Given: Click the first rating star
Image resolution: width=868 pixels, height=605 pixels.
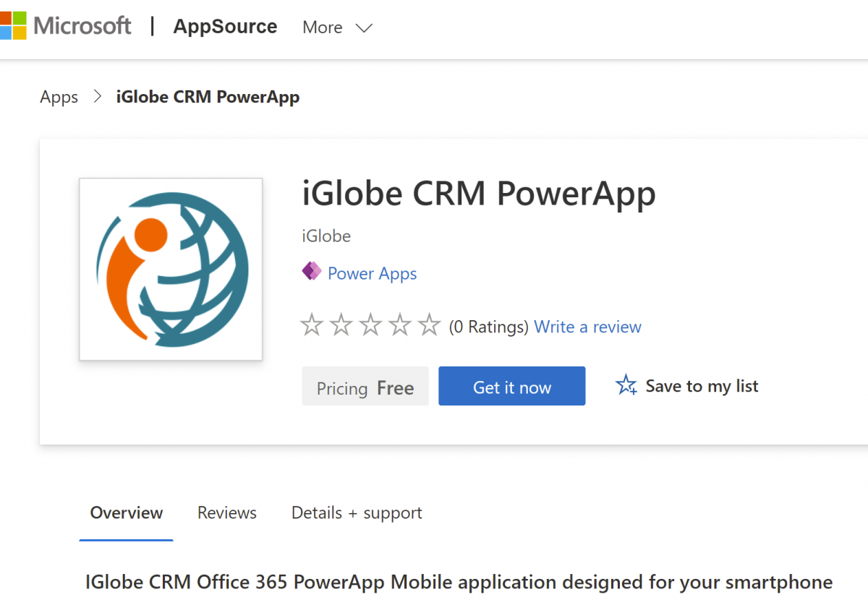Looking at the screenshot, I should point(312,325).
